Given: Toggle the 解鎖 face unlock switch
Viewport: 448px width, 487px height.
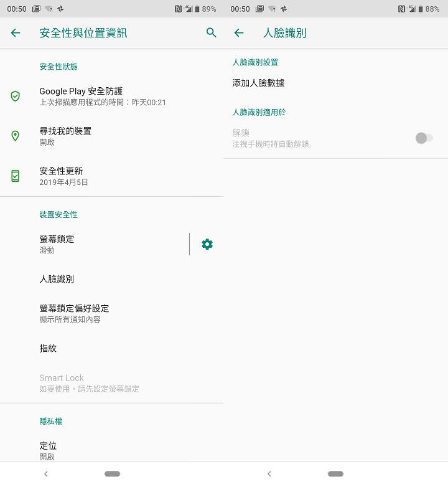Looking at the screenshot, I should [x=424, y=138].
